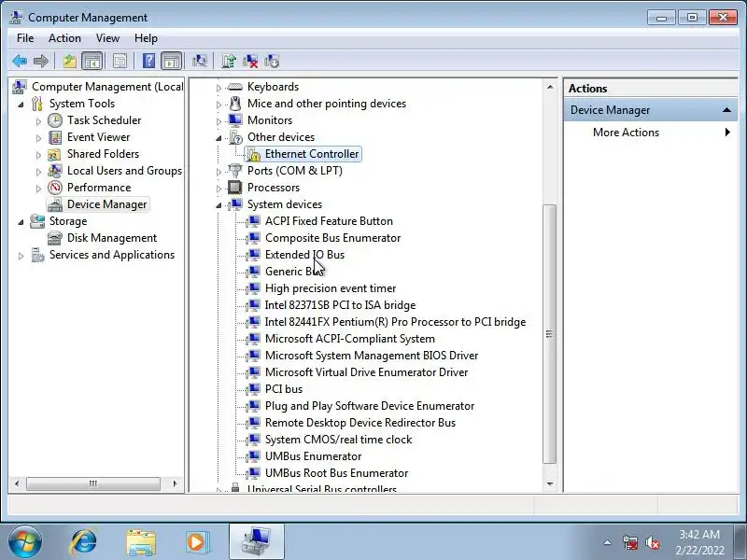747x560 pixels.
Task: Collapse the System Tools node
Action: pyautogui.click(x=21, y=105)
